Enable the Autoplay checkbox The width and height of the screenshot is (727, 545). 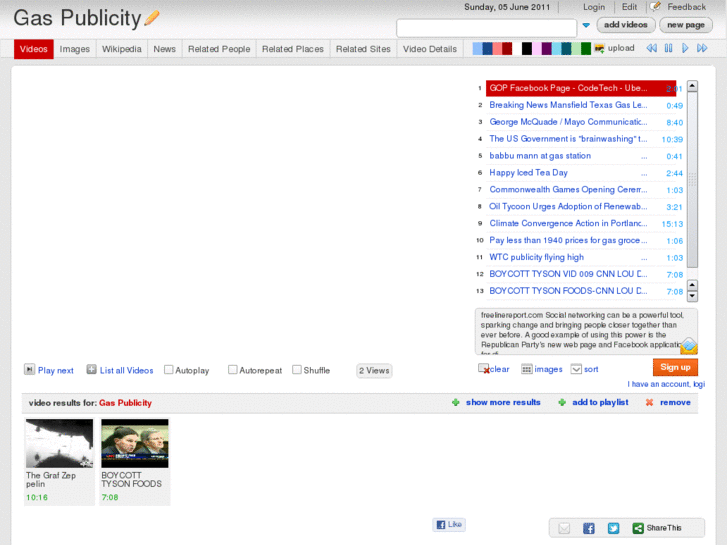point(169,370)
